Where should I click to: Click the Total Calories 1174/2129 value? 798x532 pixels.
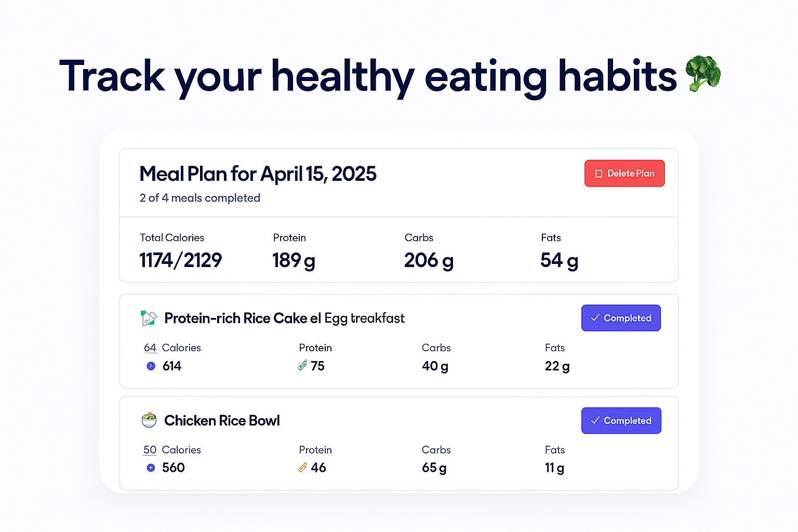click(180, 260)
